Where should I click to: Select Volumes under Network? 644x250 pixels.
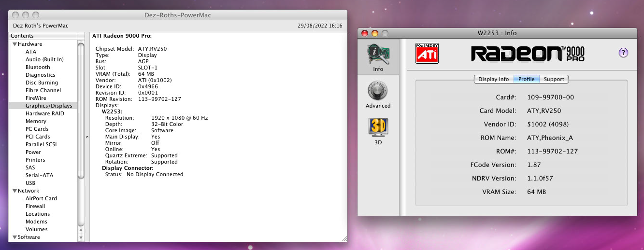click(x=36, y=229)
